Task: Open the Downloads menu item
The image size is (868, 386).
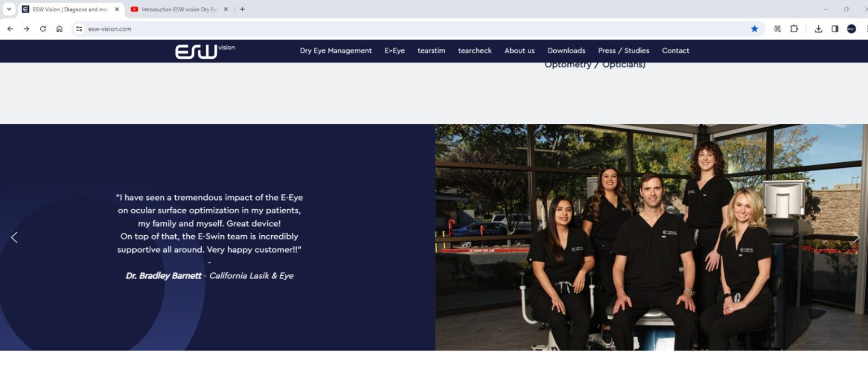Action: (566, 51)
